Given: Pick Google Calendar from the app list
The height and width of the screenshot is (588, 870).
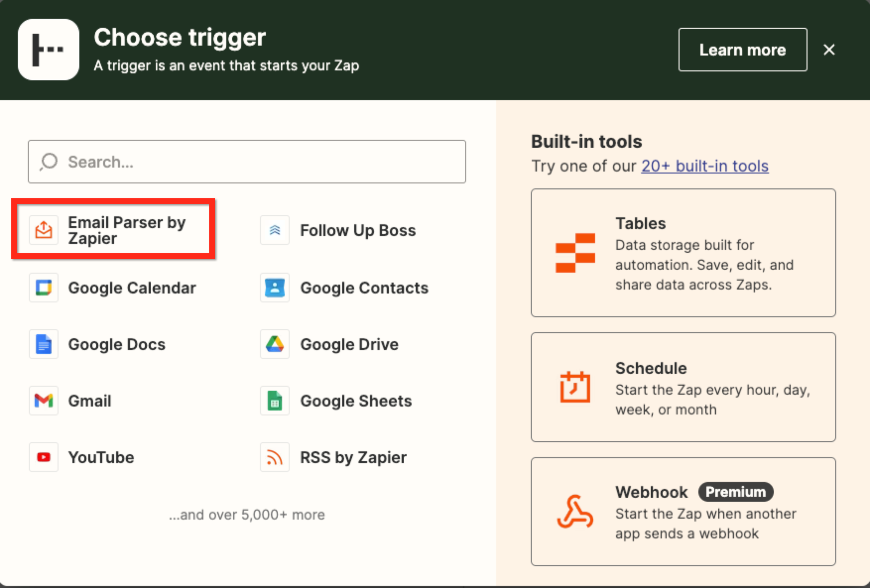Looking at the screenshot, I should tap(132, 288).
